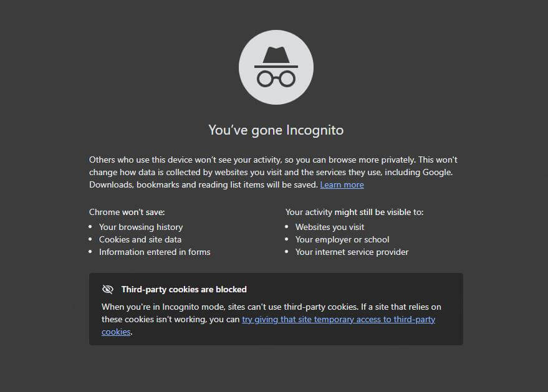
Task: Open the Learn more link
Action: click(x=342, y=184)
